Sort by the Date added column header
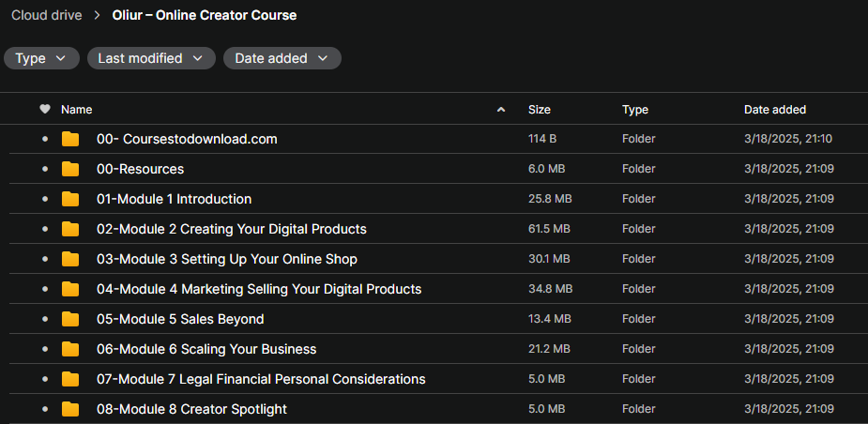868x424 pixels. 775,110
